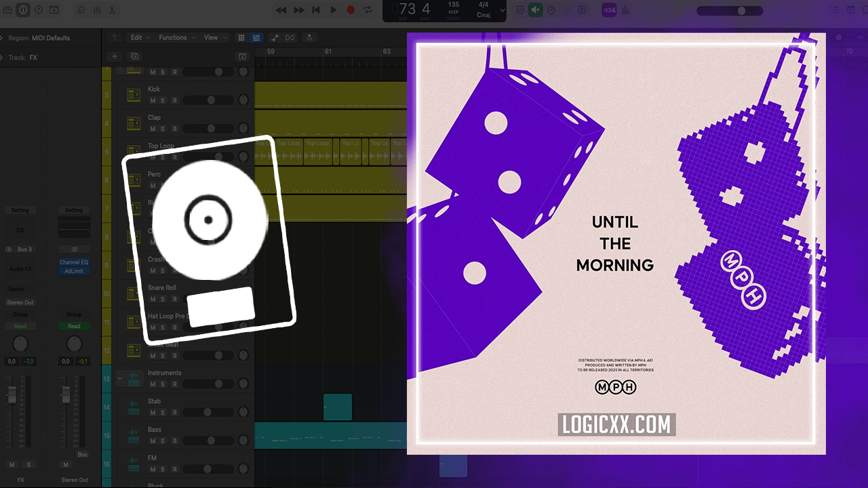
Task: Adjust the master volume slider
Action: 730,11
